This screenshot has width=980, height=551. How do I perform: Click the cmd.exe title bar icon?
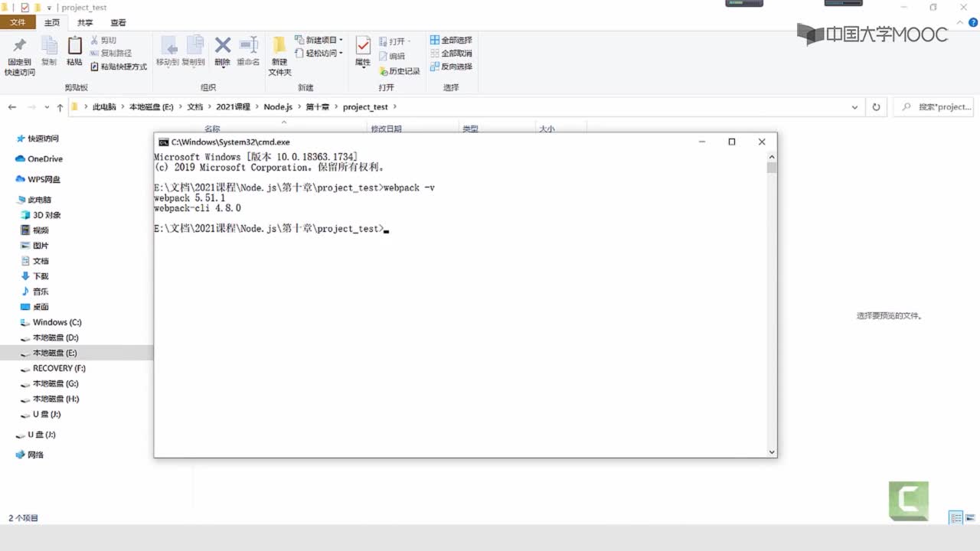coord(163,142)
